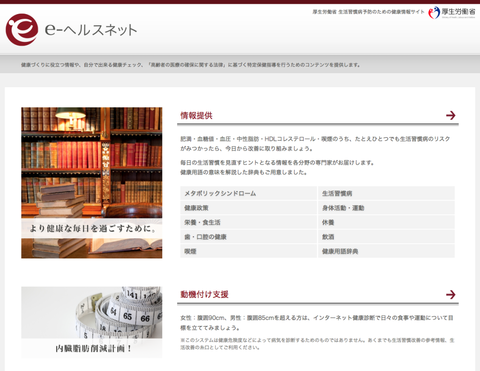This screenshot has width=480, height=371.
Task: Click the paragraph starting 女性：腹囲90cm
Action: point(317,323)
